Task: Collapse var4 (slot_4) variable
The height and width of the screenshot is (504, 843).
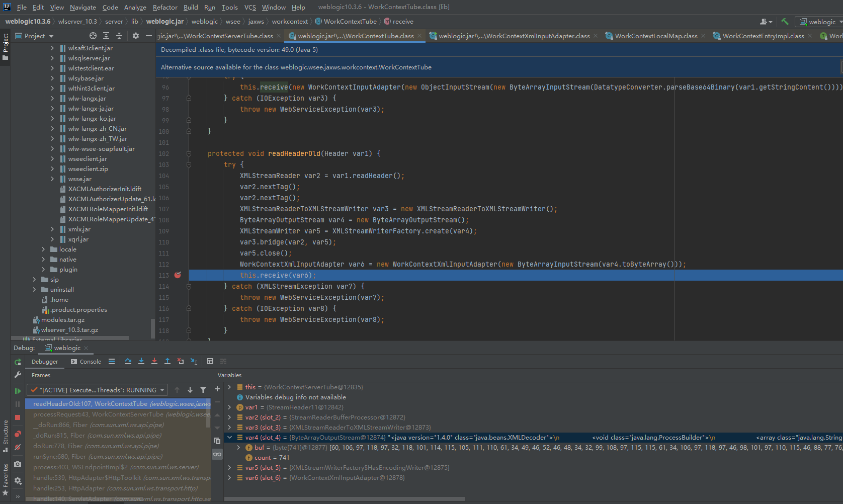Action: click(x=229, y=438)
